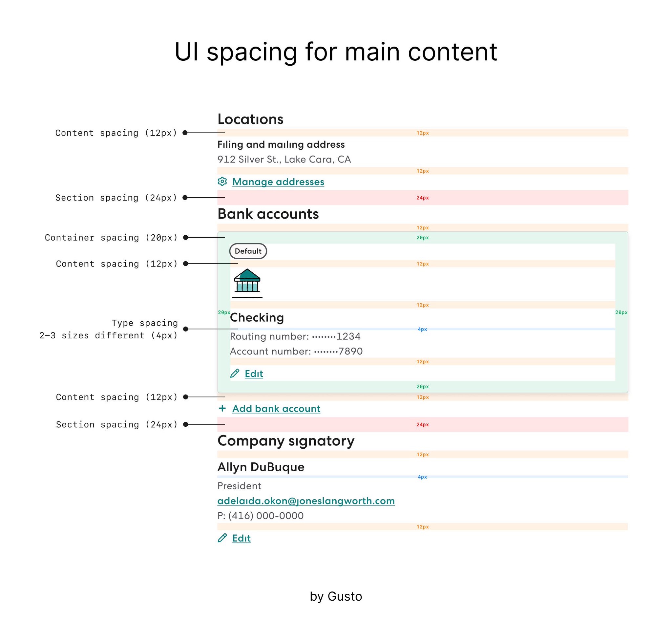Image resolution: width=672 pixels, height=620 pixels.
Task: Click the pencil icon under Company signatory
Action: point(222,538)
